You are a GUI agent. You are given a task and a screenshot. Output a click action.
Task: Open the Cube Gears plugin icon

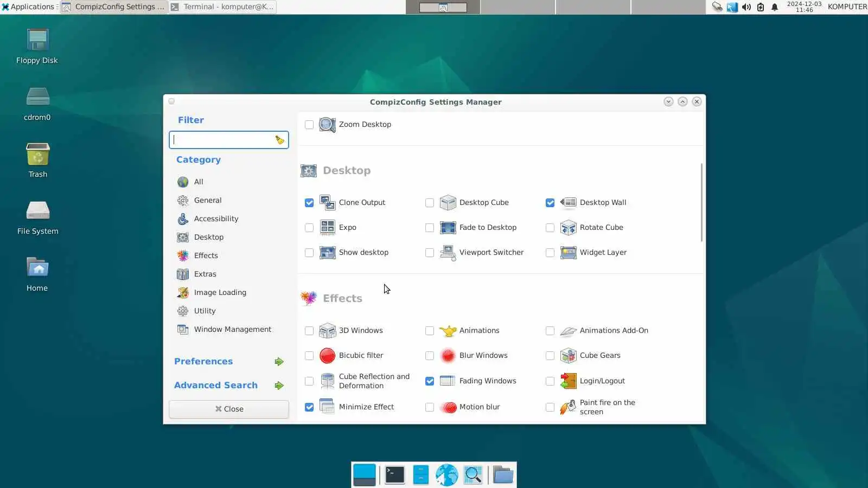(568, 355)
